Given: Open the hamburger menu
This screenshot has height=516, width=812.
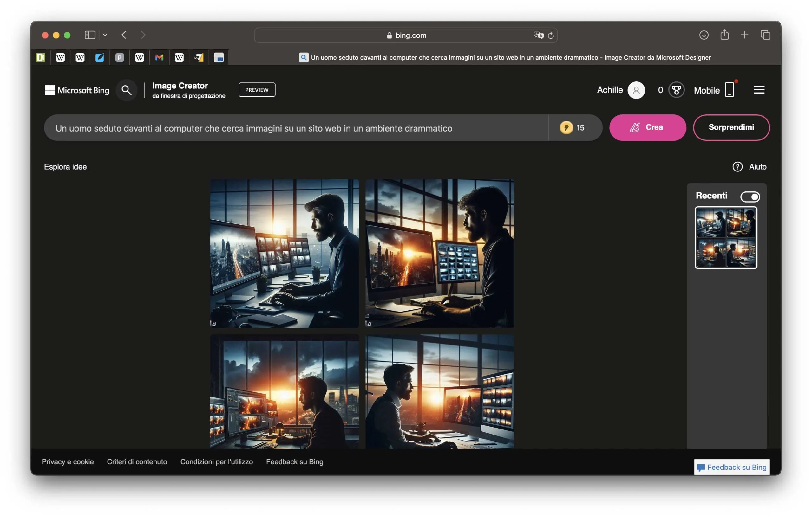Looking at the screenshot, I should pyautogui.click(x=759, y=90).
